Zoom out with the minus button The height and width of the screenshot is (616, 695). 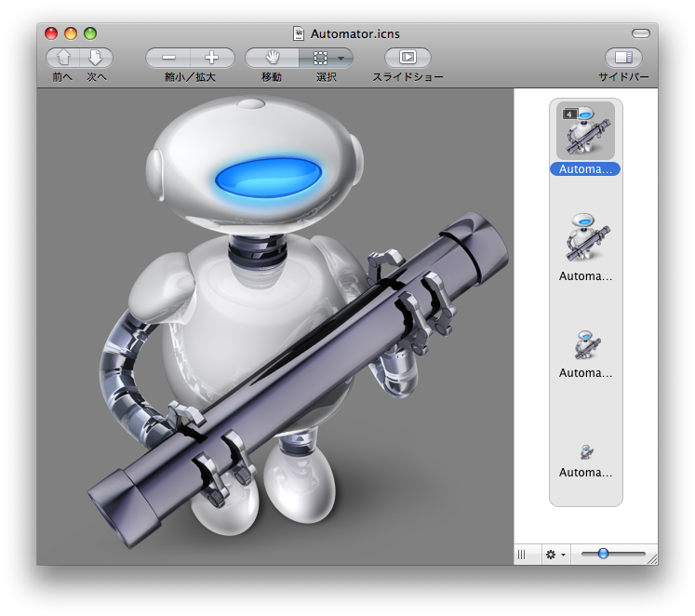(168, 58)
